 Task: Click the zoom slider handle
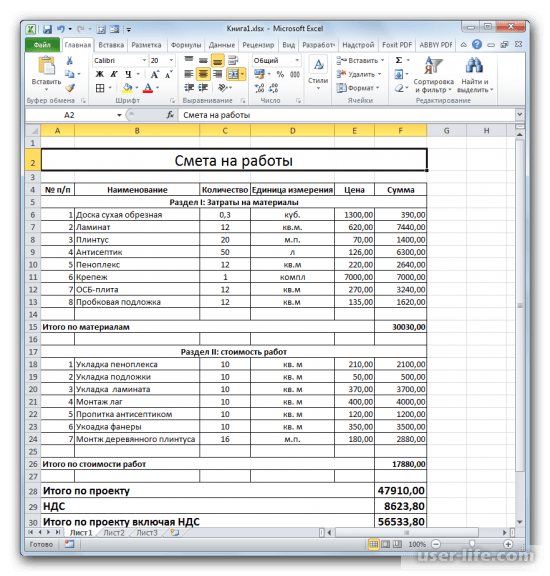(472, 544)
